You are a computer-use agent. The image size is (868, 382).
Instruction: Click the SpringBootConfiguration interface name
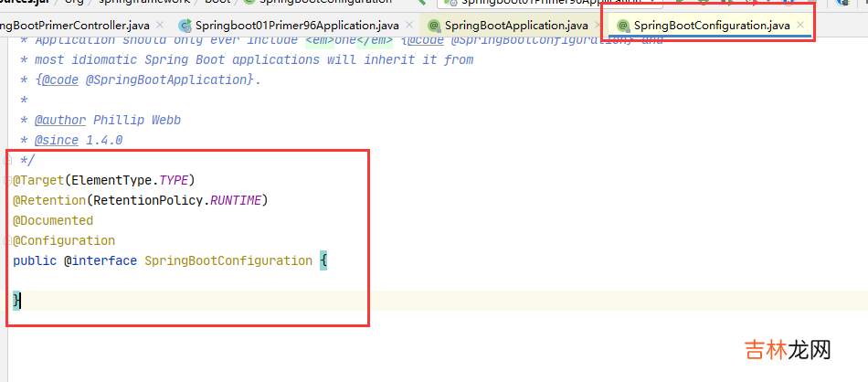[228, 260]
